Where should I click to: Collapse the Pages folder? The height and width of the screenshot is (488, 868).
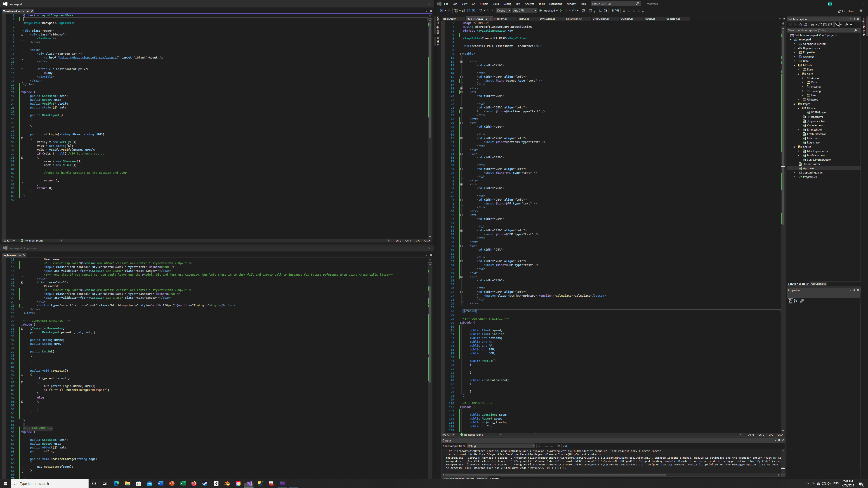tap(794, 104)
